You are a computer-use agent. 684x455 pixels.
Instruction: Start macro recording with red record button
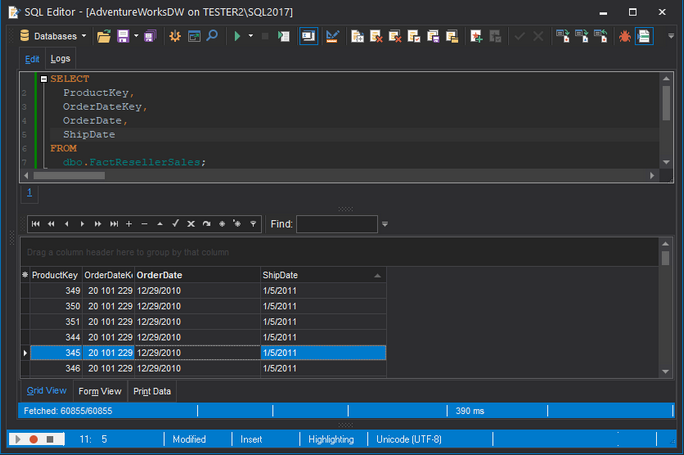[x=33, y=439]
